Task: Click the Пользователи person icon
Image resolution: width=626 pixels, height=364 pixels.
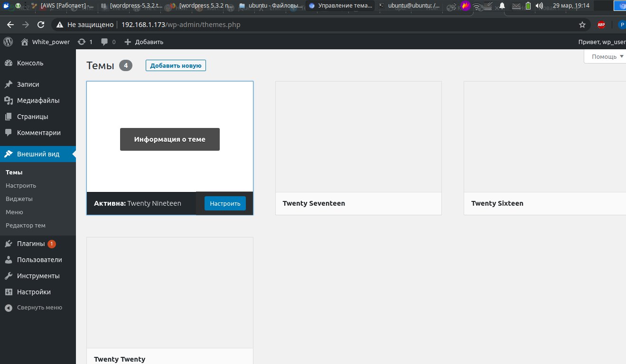Action: (x=9, y=260)
